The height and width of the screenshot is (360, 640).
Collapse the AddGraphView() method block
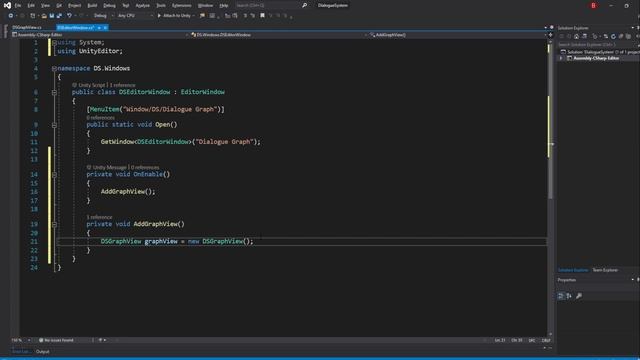54,224
